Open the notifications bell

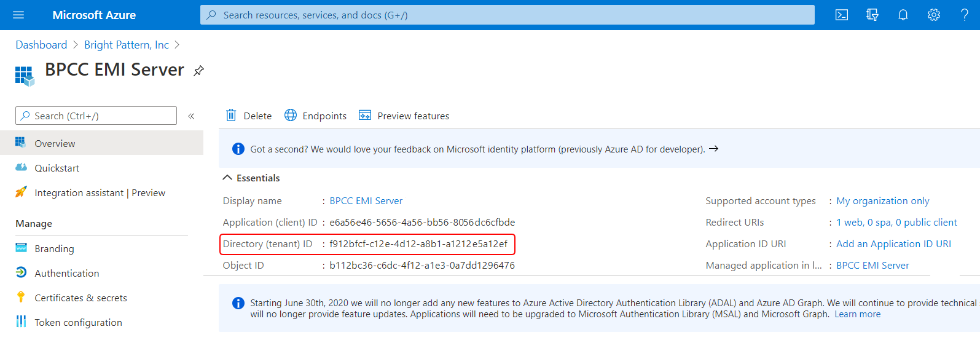click(x=903, y=15)
